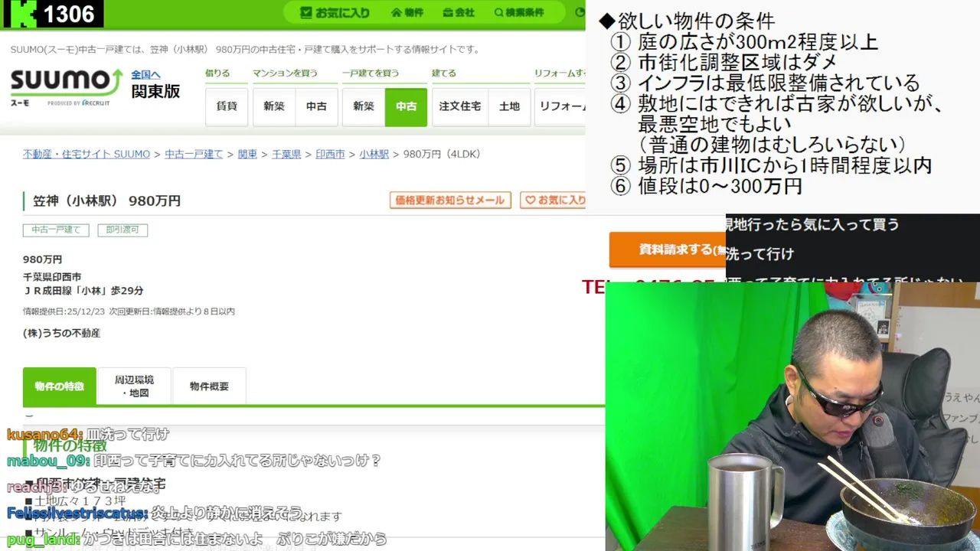Image resolution: width=980 pixels, height=551 pixels.
Task: Click the K 1306 counter overlay
Action: [53, 14]
